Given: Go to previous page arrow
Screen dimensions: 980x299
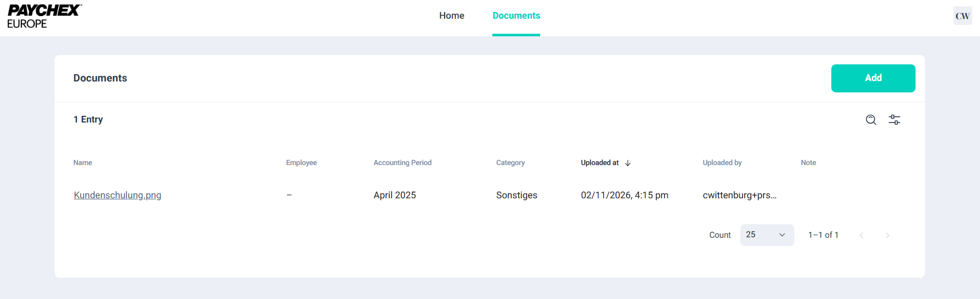Looking at the screenshot, I should click(x=861, y=236).
